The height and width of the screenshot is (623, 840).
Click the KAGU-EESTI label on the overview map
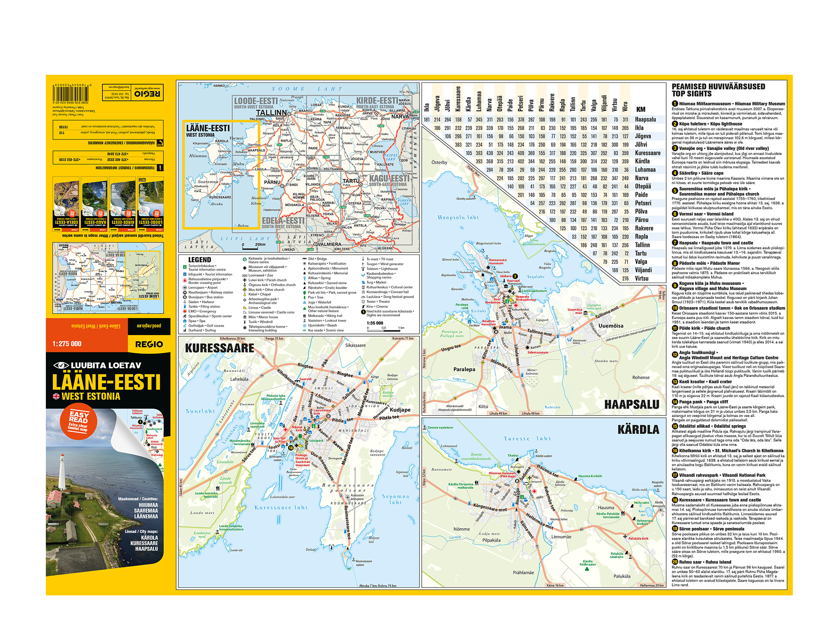click(389, 178)
